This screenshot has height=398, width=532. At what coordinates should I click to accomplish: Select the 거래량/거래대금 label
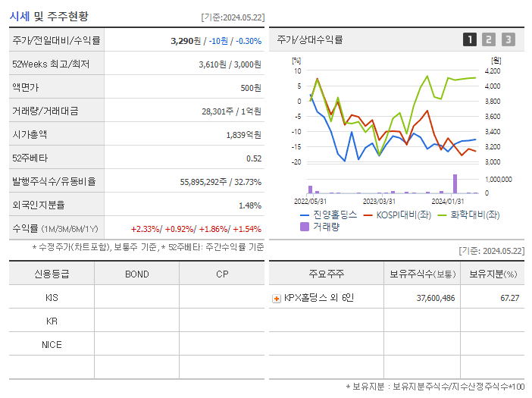[45, 111]
